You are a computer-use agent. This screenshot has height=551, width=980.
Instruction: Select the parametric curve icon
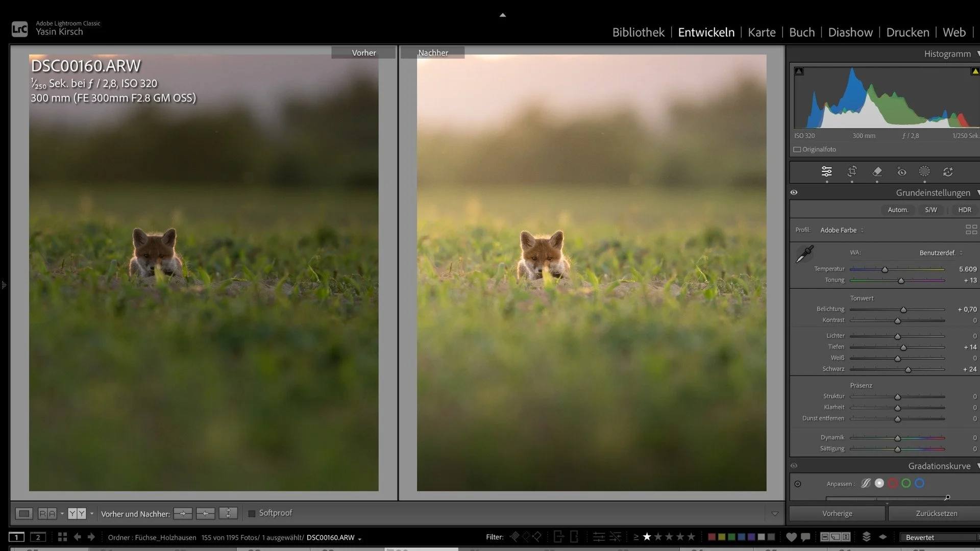pyautogui.click(x=866, y=483)
